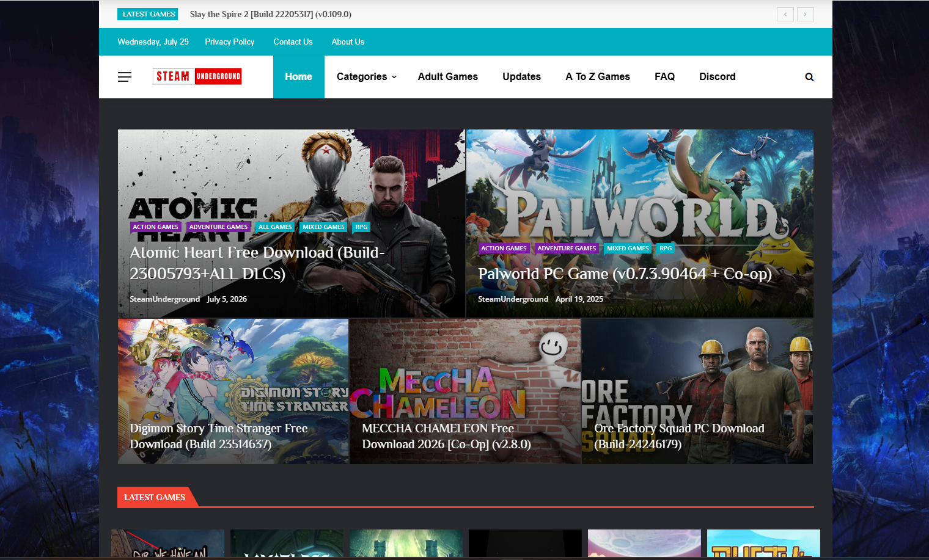Open Atomic Heart Free Download article title
929x560 pixels.
[x=257, y=263]
